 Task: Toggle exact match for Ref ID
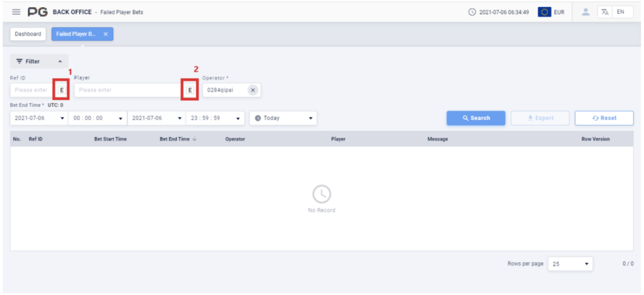point(61,90)
